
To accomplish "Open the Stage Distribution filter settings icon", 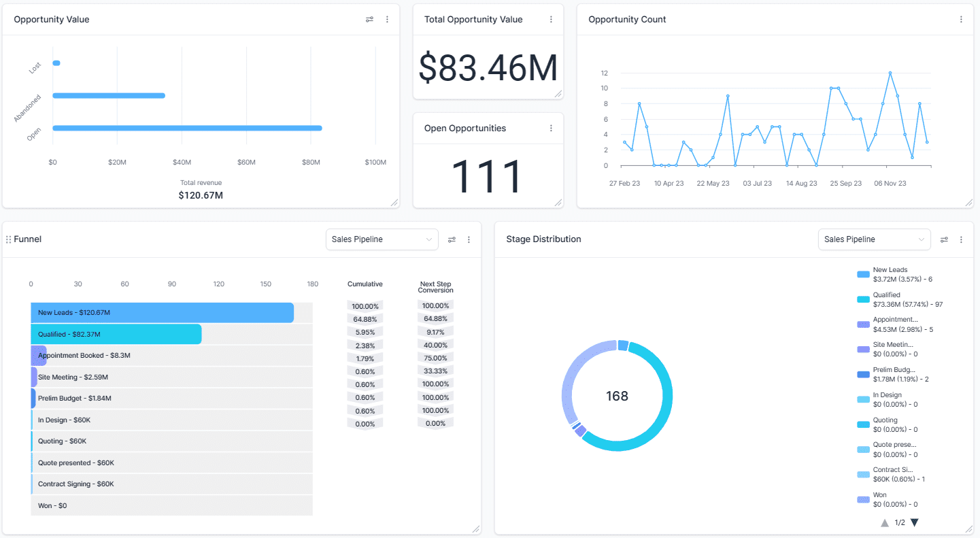I will [944, 239].
